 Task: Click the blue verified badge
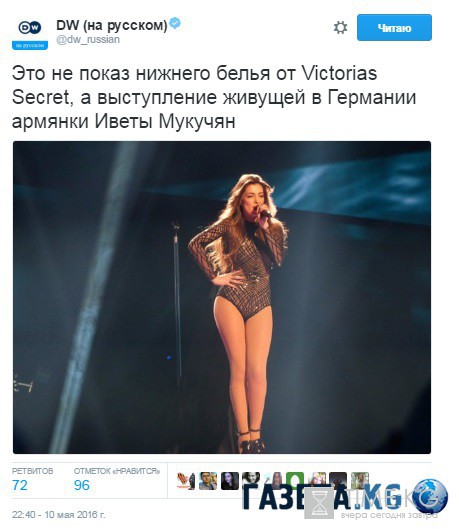(x=175, y=23)
